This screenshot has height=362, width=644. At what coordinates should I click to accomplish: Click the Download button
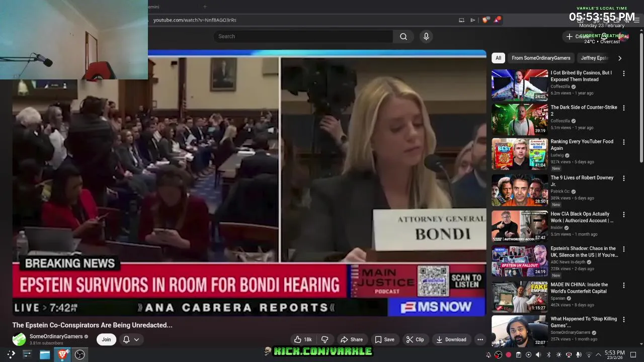click(451, 339)
